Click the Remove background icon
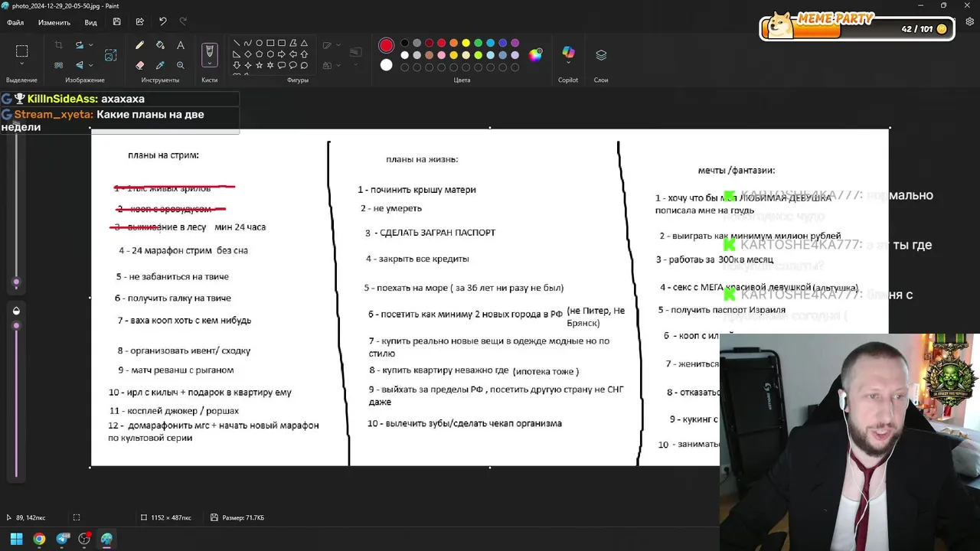 tap(59, 65)
